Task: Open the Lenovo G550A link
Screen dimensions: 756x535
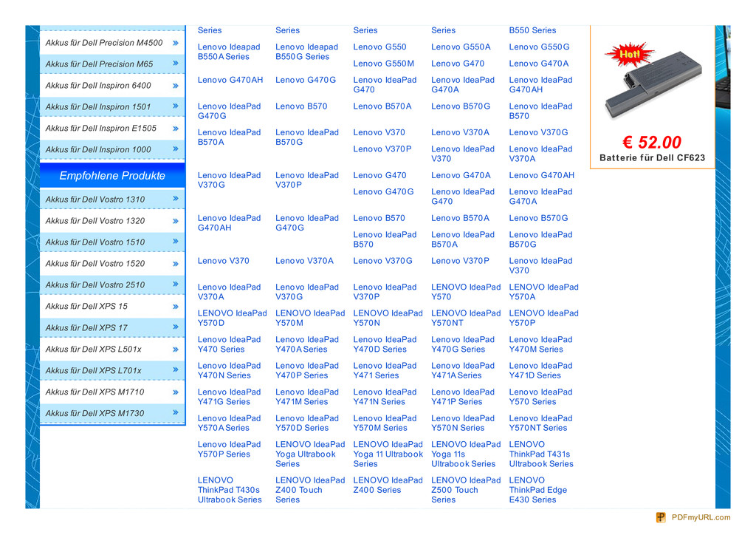Action: click(461, 47)
